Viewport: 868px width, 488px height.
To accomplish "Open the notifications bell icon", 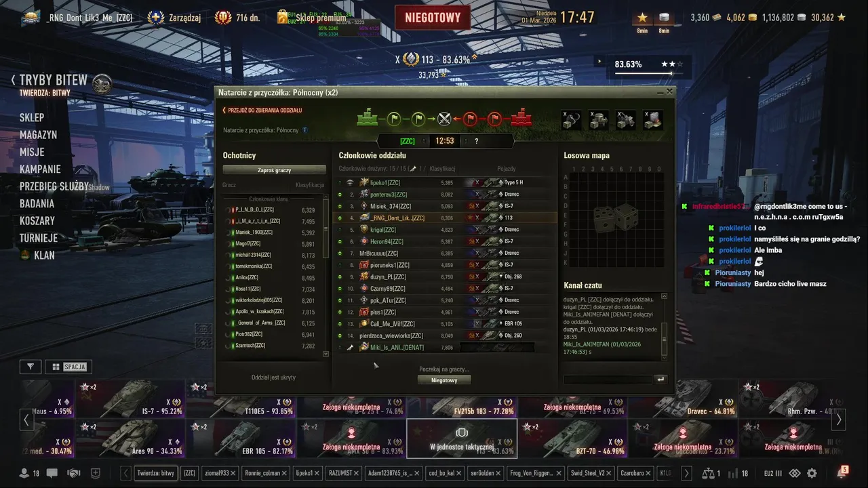I will click(x=840, y=472).
